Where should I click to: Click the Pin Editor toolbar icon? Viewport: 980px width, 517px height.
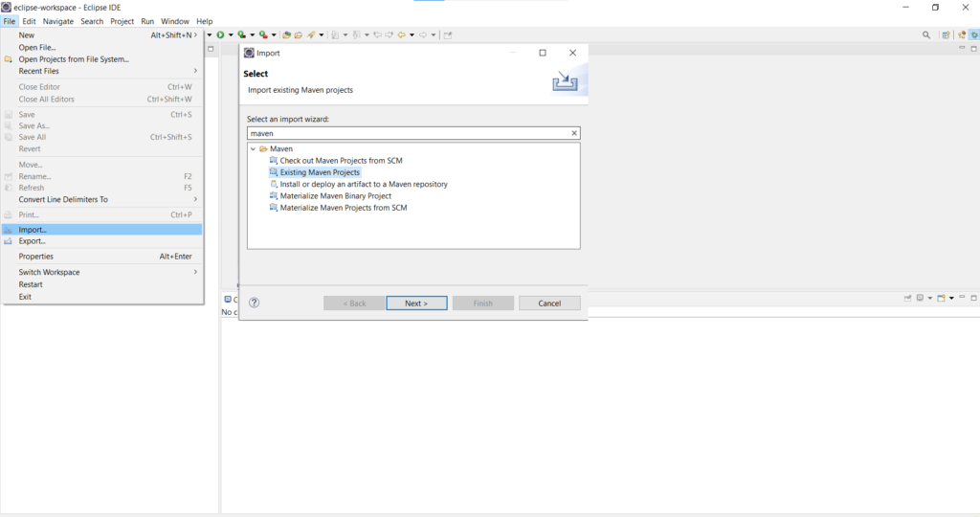(x=448, y=35)
